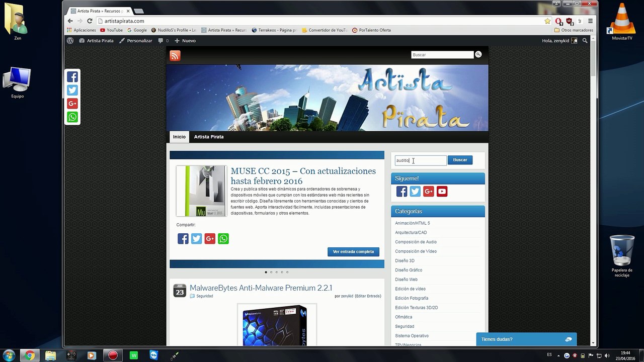Click the sidebar search field containing 'auditio'

[x=421, y=160]
